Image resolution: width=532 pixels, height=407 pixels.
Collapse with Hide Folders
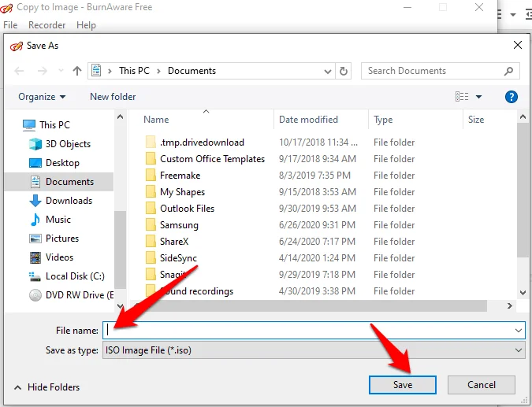pyautogui.click(x=47, y=387)
